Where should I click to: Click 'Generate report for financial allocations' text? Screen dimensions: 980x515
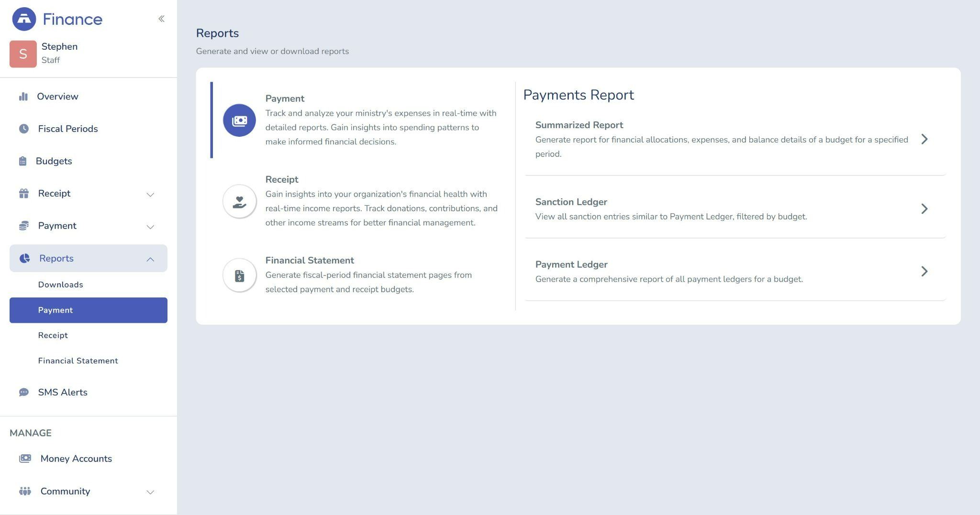click(722, 147)
